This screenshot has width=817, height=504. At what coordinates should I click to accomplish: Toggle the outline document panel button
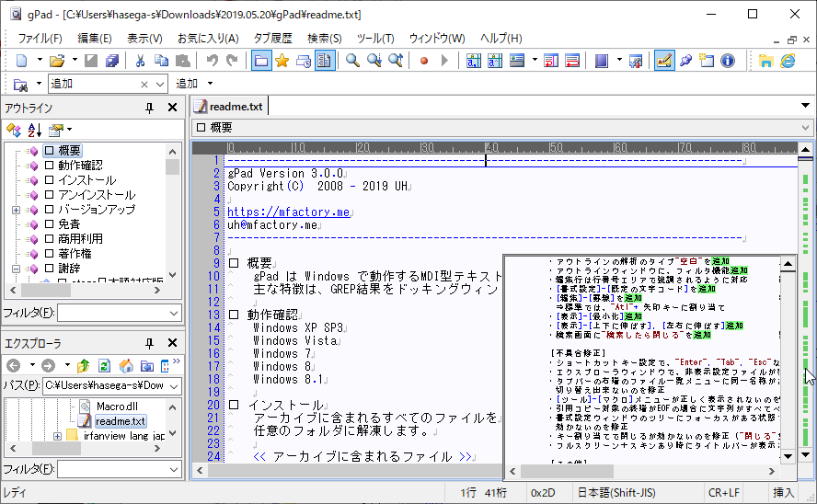pyautogui.click(x=325, y=61)
